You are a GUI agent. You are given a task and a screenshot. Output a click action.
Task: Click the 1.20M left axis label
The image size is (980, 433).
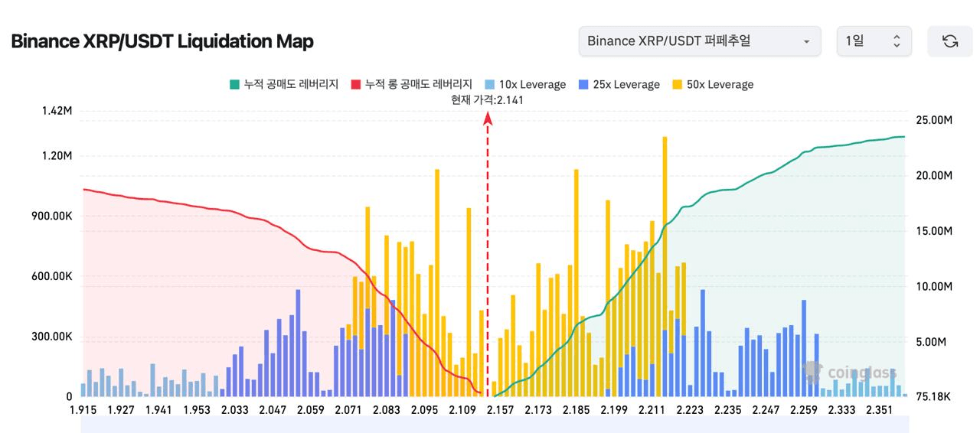57,155
